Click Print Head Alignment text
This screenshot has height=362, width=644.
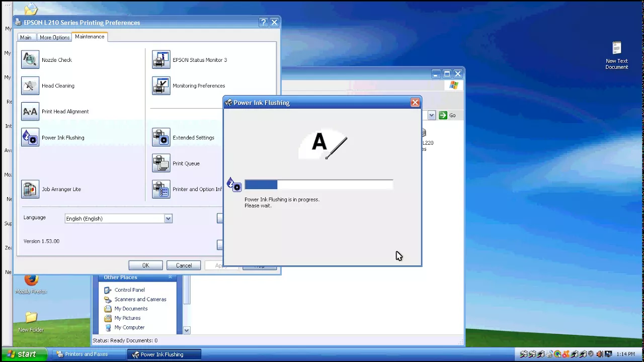(65, 112)
